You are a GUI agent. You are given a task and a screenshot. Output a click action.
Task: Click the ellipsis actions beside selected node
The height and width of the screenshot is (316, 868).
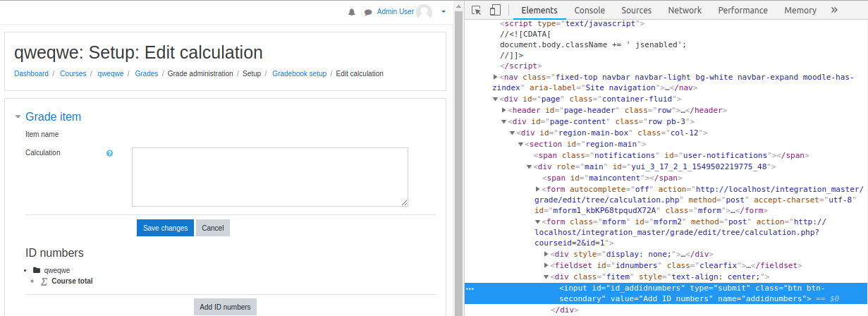point(470,288)
